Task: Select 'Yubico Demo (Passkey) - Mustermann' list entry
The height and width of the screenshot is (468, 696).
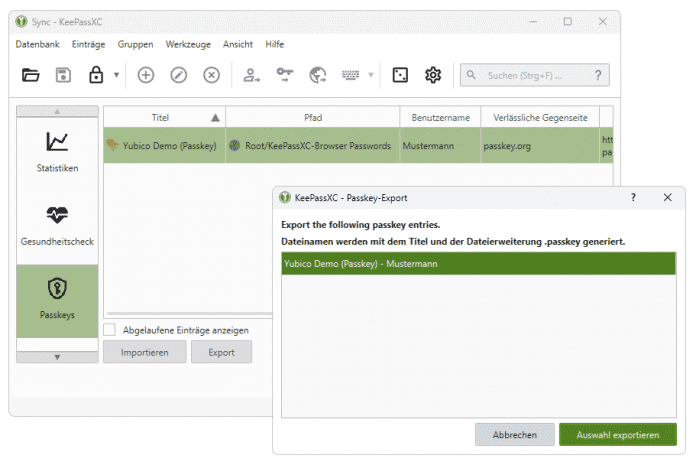Action: 478,264
